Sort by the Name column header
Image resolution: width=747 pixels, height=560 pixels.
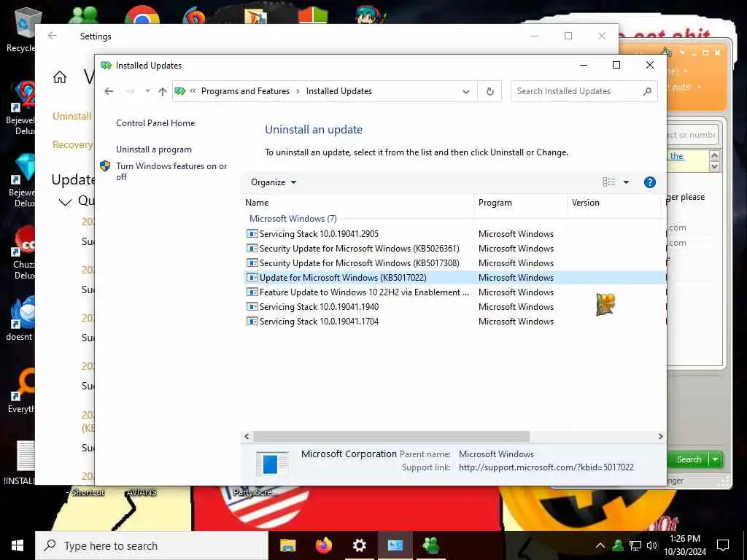click(x=358, y=203)
